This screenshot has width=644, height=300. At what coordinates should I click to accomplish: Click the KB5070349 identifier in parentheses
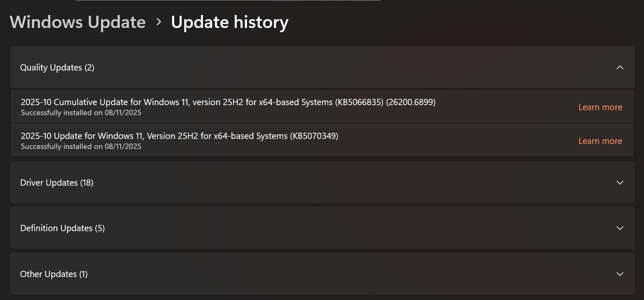tap(314, 136)
